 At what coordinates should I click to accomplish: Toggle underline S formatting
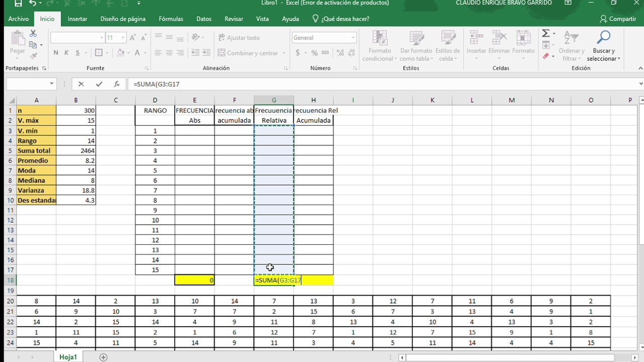[77, 53]
